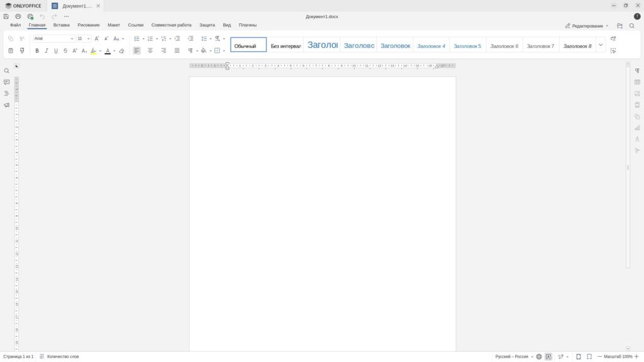Expand the styles gallery arrow

(x=601, y=45)
